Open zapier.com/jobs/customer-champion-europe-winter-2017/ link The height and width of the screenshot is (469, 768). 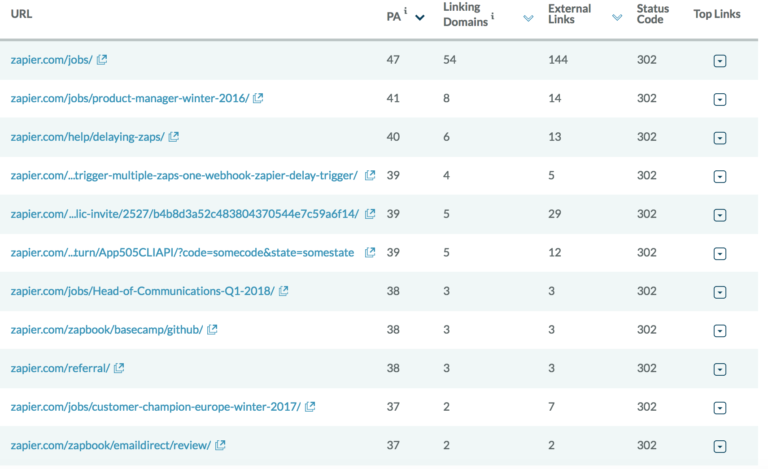pos(156,407)
